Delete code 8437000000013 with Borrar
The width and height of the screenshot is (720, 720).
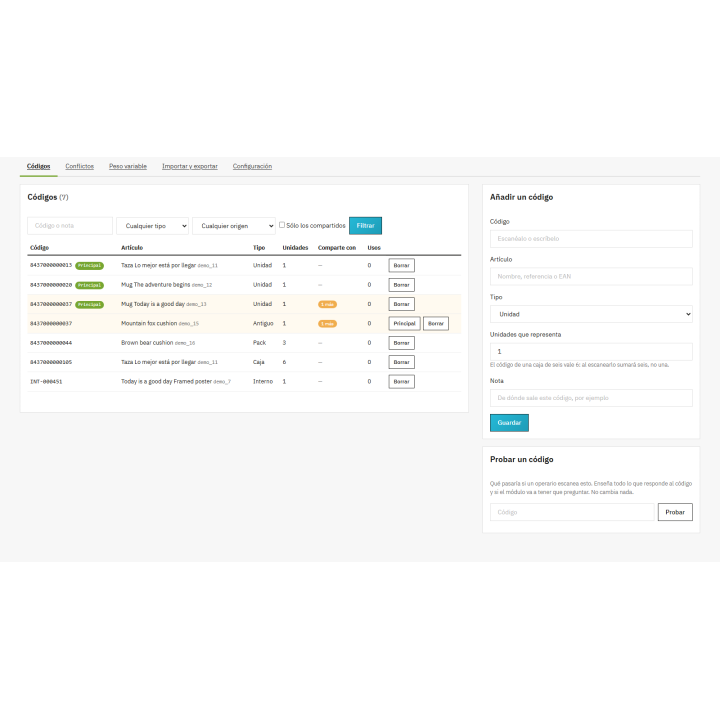[401, 265]
